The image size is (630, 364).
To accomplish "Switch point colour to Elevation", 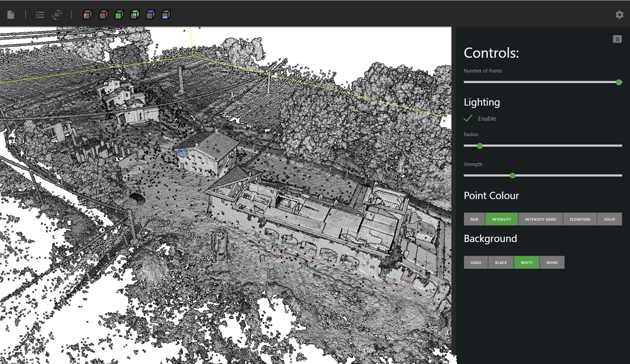I will [580, 219].
